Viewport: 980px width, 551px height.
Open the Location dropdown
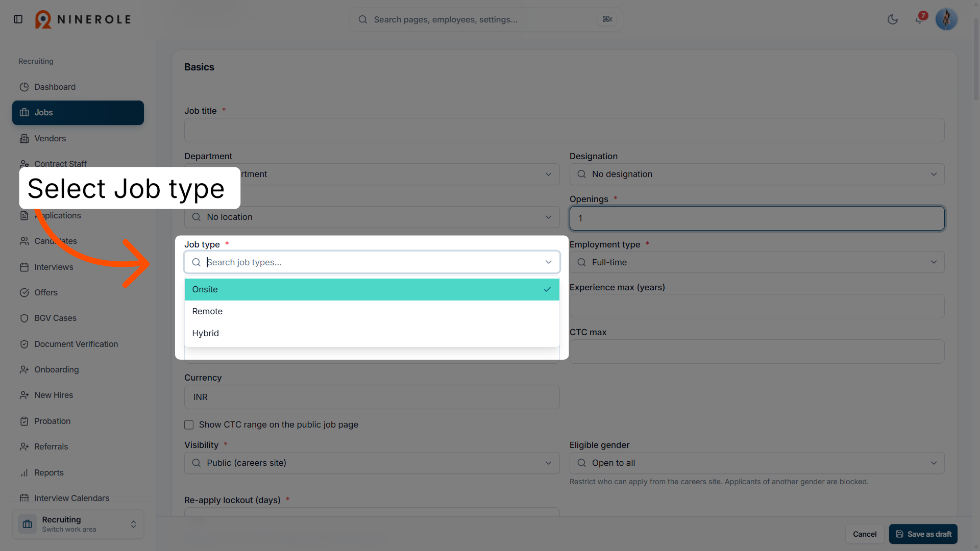372,217
